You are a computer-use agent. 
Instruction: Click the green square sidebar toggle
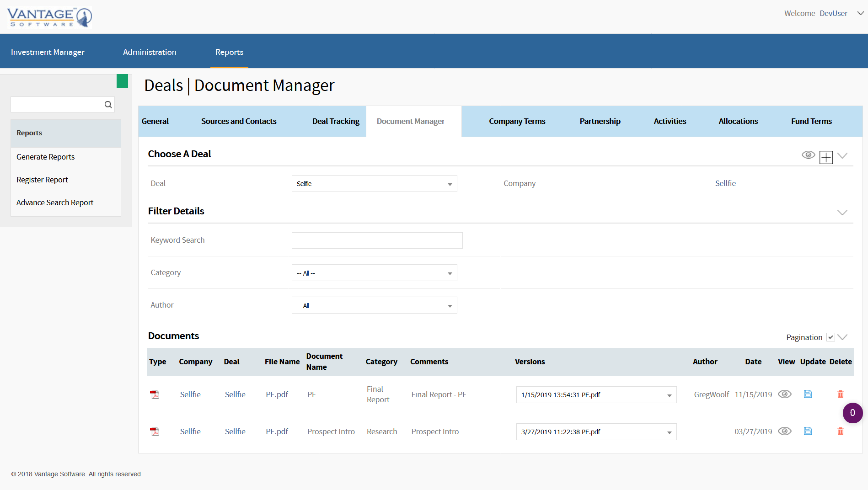point(122,81)
